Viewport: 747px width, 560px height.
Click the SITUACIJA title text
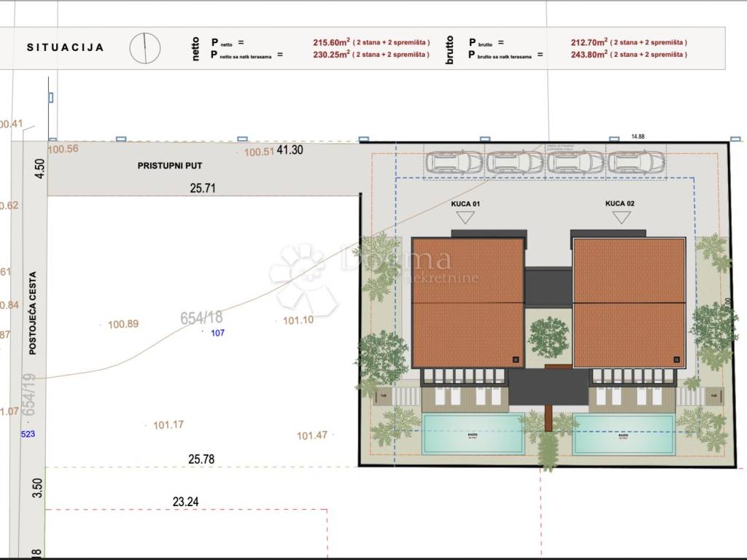66,47
